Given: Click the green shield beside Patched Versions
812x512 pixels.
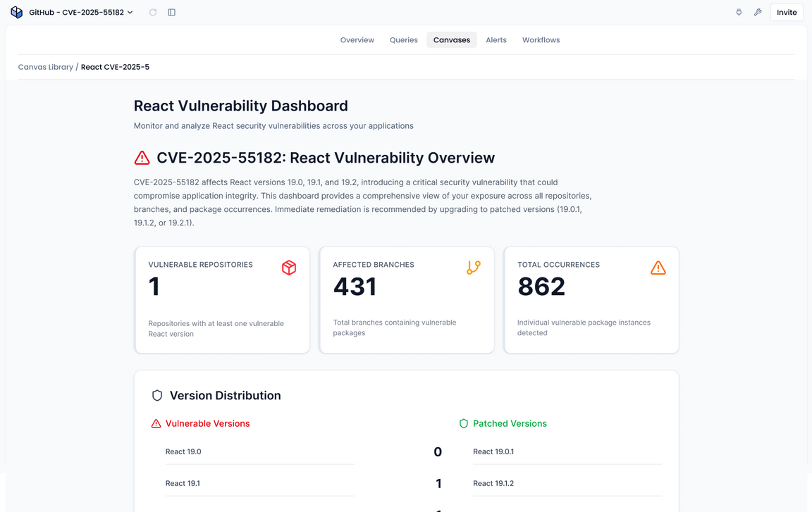Looking at the screenshot, I should 464,423.
